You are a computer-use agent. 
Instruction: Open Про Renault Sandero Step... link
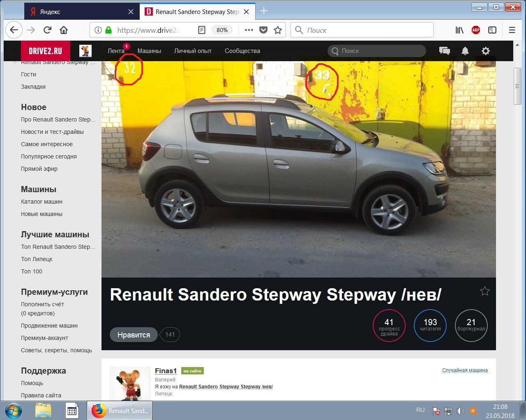pyautogui.click(x=58, y=119)
